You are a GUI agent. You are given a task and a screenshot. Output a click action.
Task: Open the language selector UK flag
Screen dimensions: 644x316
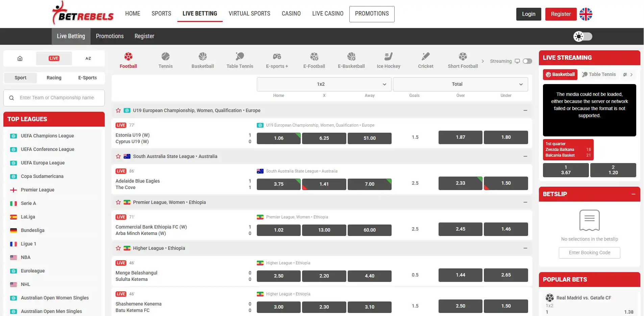coord(586,14)
